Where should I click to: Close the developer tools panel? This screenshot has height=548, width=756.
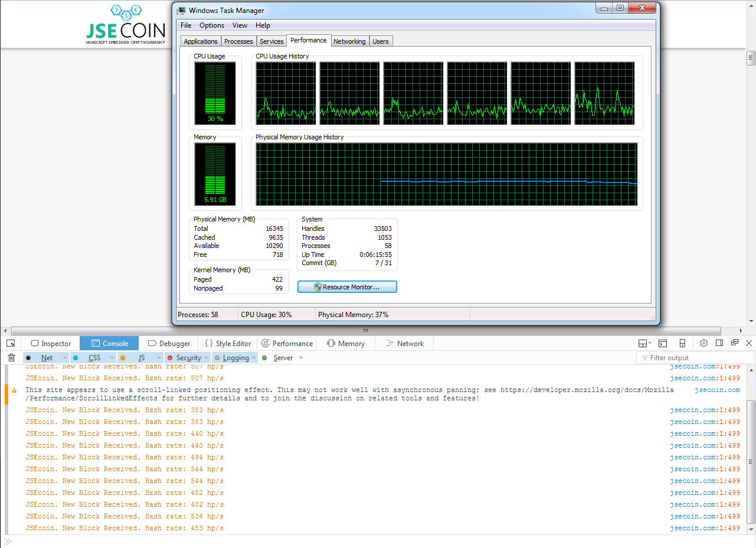(749, 343)
